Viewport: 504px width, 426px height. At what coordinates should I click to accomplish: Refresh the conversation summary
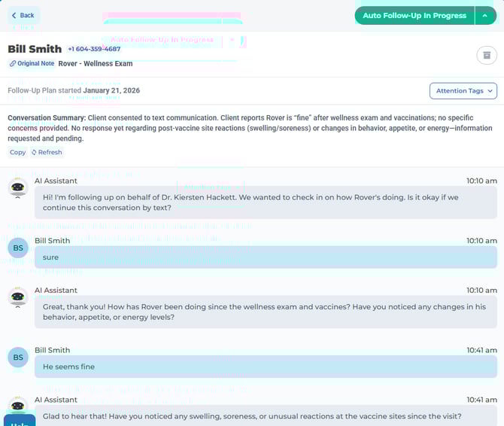pyautogui.click(x=47, y=152)
